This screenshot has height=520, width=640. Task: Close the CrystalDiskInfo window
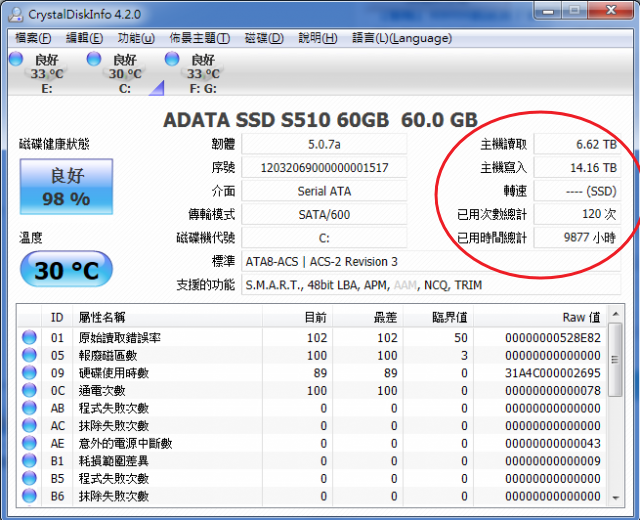point(611,11)
